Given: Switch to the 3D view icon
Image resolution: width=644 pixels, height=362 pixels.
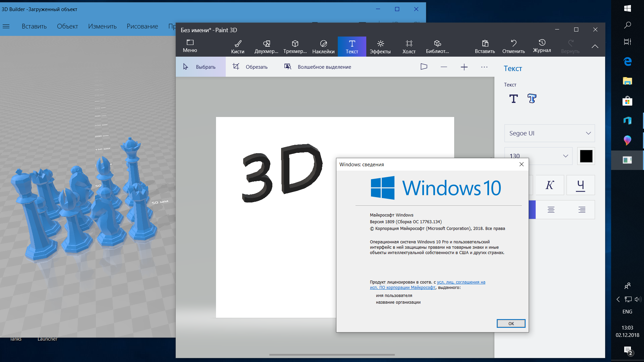Looking at the screenshot, I should pos(424,67).
